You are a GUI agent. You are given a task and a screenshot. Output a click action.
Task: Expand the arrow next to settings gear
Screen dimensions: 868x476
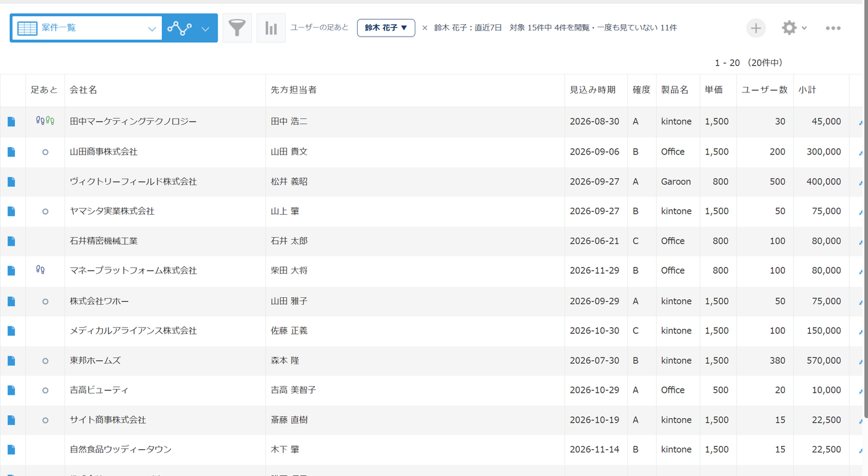[x=804, y=28]
